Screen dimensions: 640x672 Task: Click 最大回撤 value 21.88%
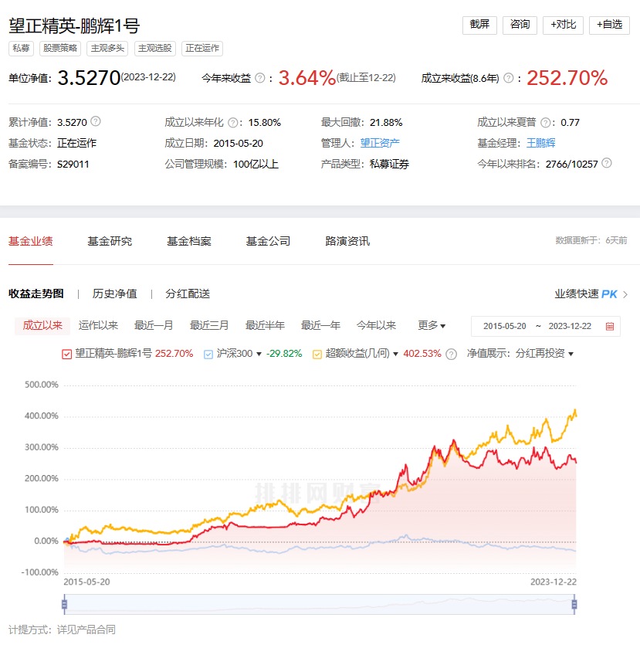(386, 123)
